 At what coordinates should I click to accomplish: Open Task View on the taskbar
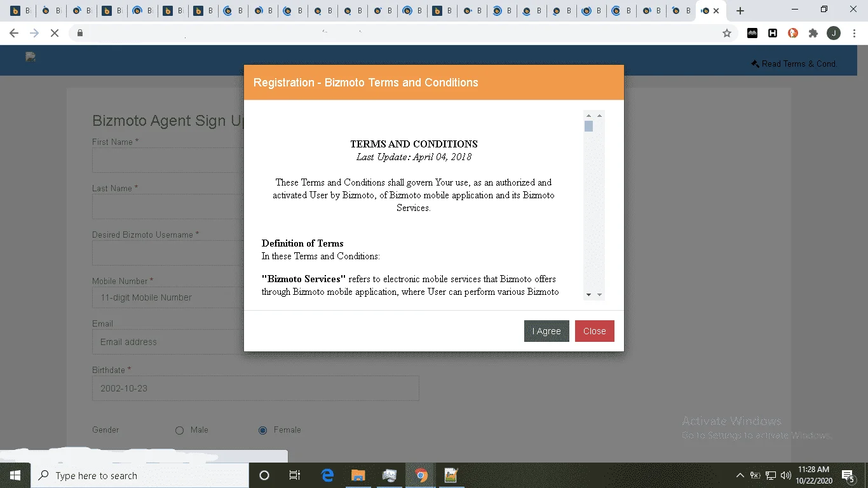(x=295, y=475)
